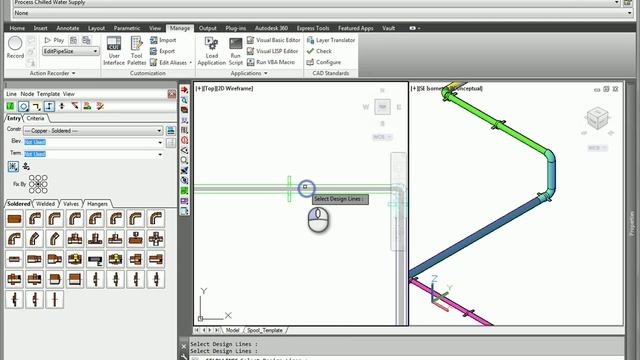Click the red arrow icon on vertical toolbar

coord(184,90)
